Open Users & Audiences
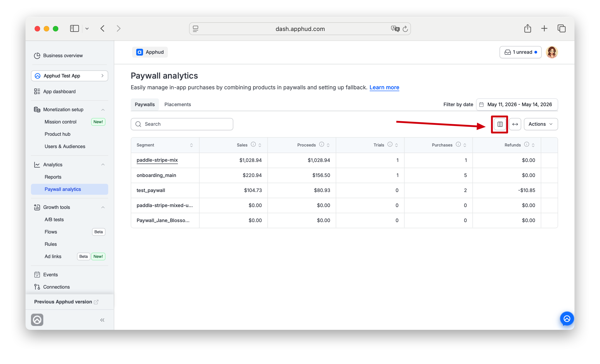This screenshot has width=600, height=364. pos(65,146)
